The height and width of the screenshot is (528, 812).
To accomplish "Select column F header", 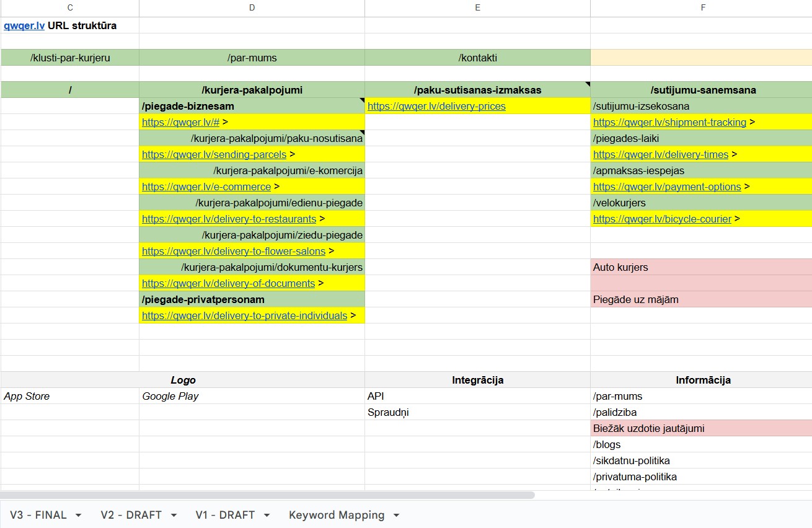I will [x=702, y=8].
